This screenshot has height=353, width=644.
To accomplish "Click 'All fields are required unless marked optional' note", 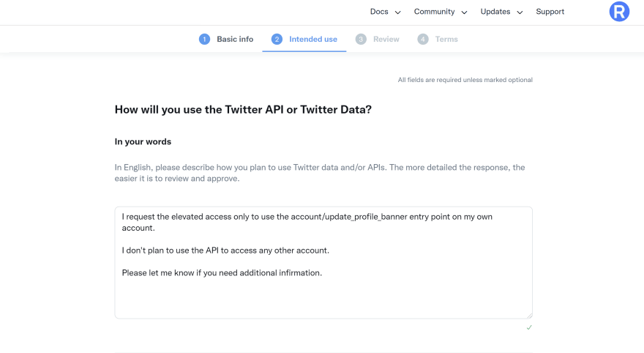I will point(465,80).
